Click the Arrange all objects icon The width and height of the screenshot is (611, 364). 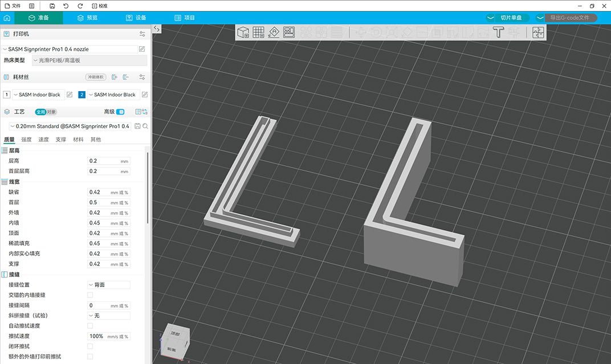coord(289,32)
